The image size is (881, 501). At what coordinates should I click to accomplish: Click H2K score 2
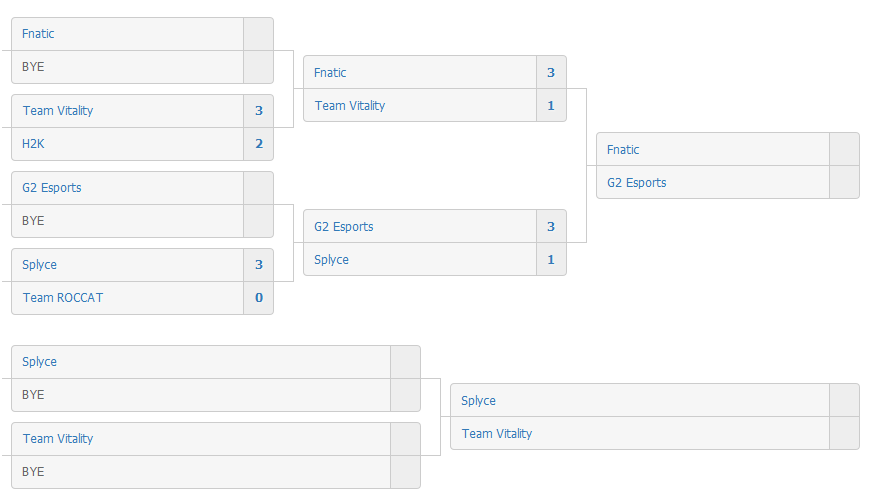[259, 144]
